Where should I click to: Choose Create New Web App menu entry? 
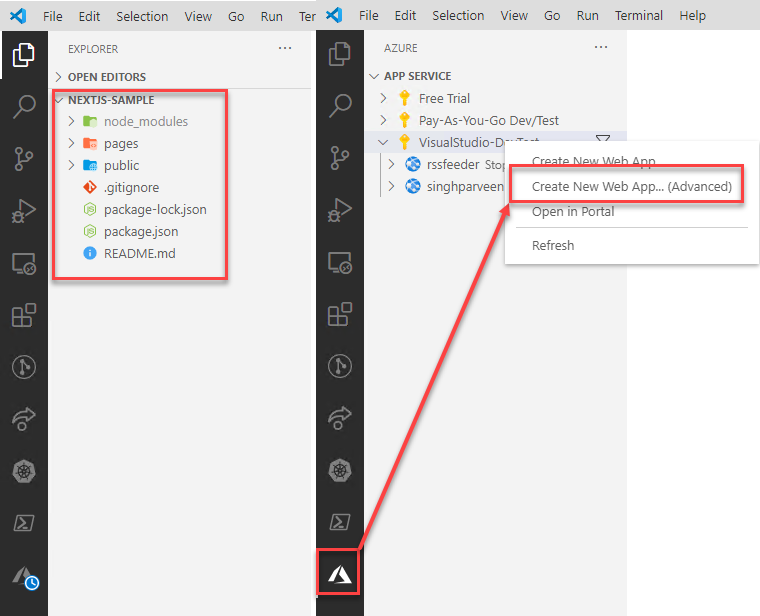tap(594, 161)
